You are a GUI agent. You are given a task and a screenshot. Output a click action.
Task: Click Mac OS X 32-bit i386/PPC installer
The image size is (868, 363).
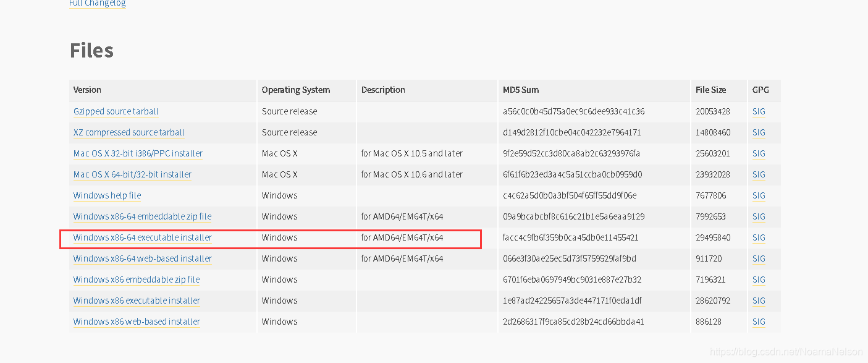point(138,153)
